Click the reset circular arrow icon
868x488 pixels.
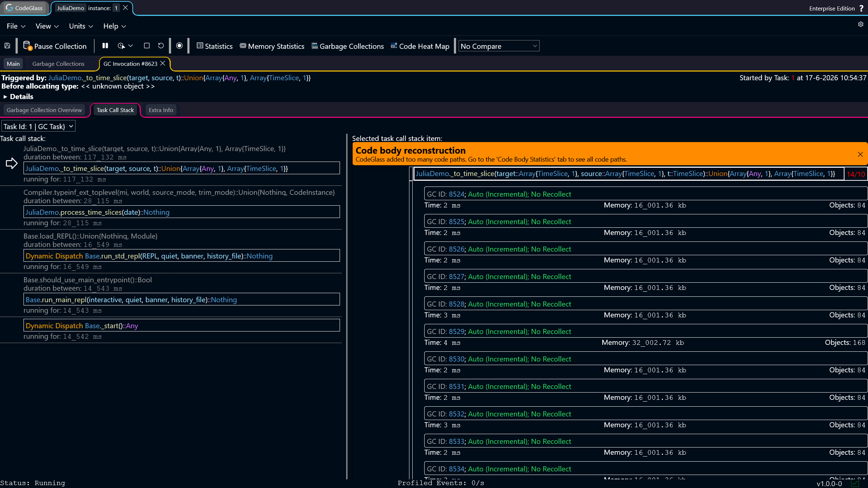click(x=161, y=46)
